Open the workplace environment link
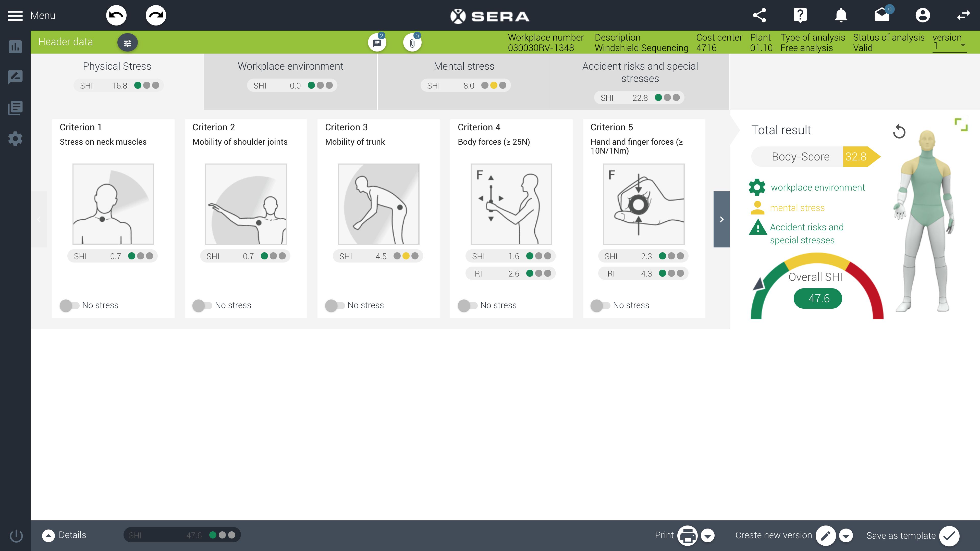 (x=817, y=187)
